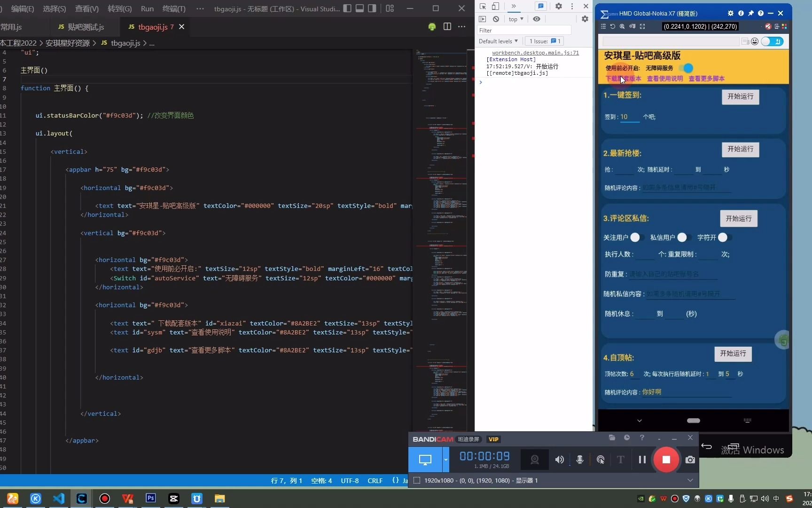This screenshot has width=812, height=508.
Task: Click the Sigma info icon
Action: click(x=741, y=13)
